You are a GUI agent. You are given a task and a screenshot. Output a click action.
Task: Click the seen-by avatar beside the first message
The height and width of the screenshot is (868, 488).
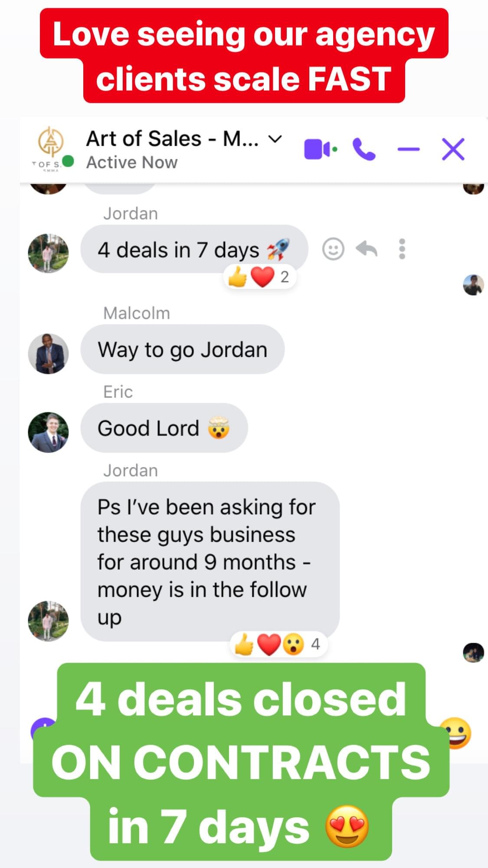[473, 285]
